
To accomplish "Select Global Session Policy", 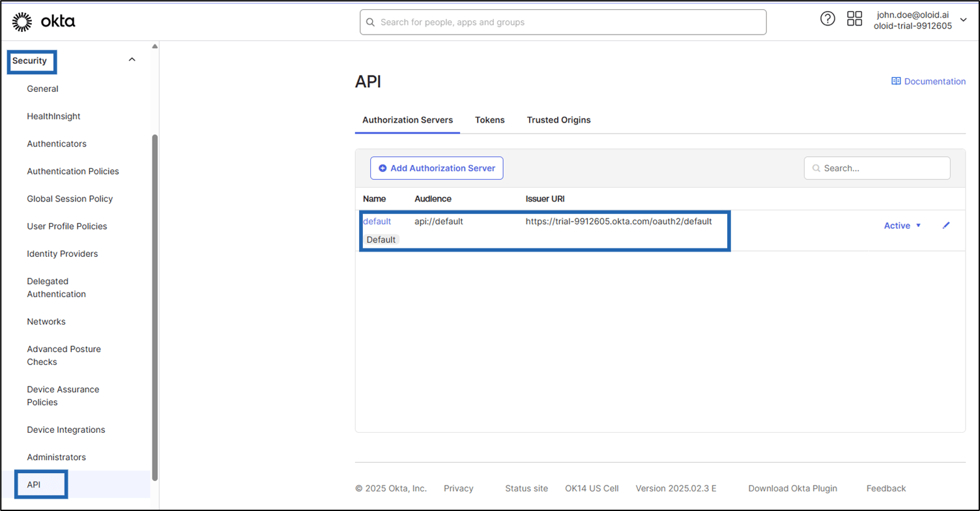I will pos(70,199).
